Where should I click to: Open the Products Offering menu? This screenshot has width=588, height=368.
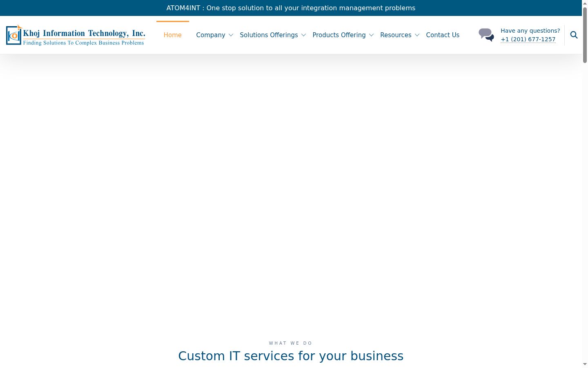339,35
